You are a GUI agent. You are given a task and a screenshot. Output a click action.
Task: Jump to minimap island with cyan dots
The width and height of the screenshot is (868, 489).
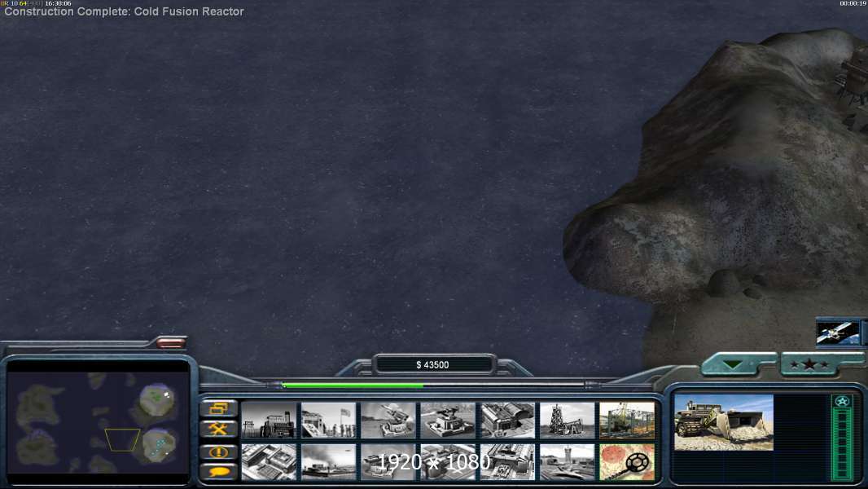pos(158,444)
